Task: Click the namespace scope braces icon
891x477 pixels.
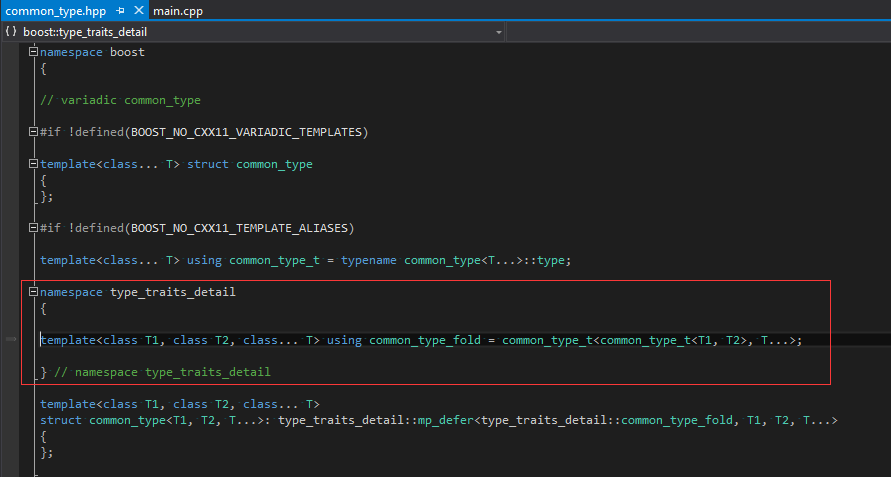Action: click(11, 32)
